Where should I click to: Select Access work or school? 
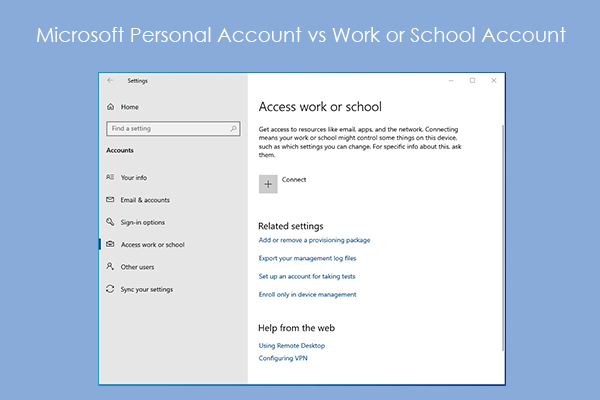[x=153, y=245]
